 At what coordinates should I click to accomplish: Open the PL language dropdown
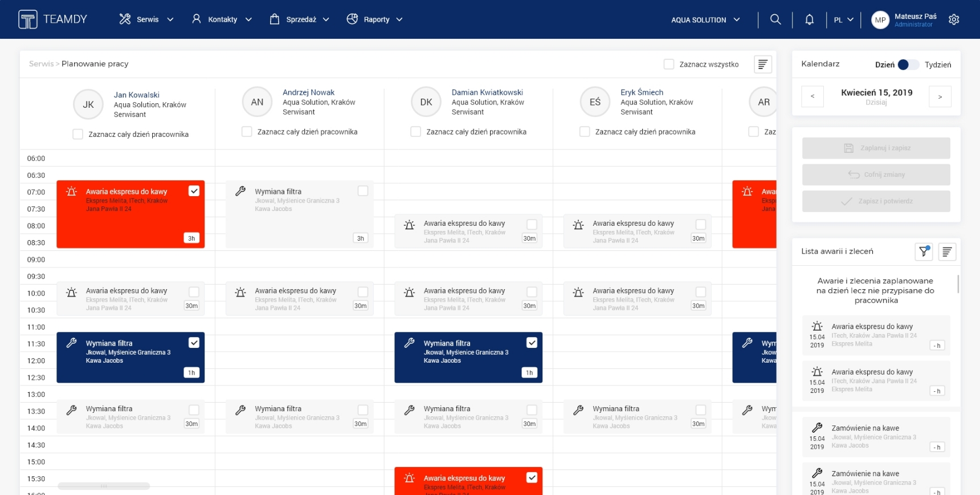click(843, 20)
